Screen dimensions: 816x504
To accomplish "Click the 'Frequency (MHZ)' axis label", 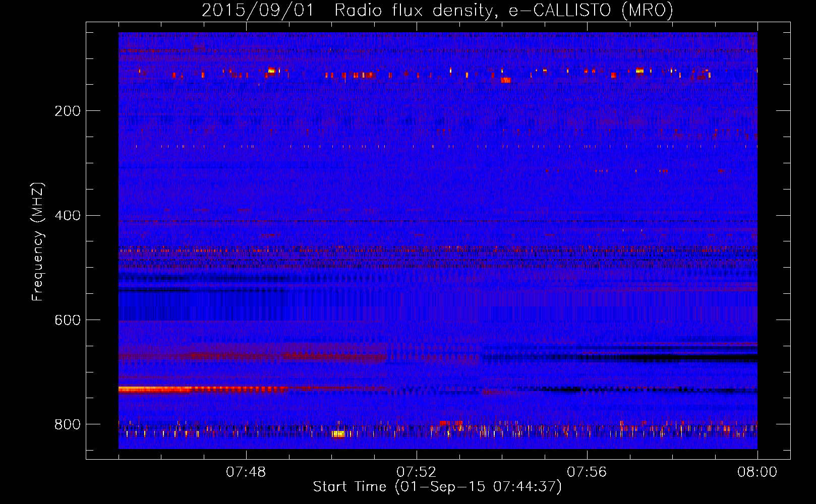I will (37, 241).
